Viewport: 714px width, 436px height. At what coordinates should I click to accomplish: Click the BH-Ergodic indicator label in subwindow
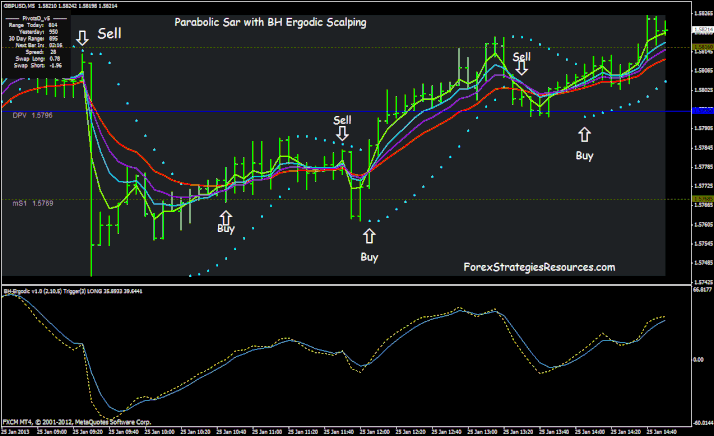(x=73, y=291)
